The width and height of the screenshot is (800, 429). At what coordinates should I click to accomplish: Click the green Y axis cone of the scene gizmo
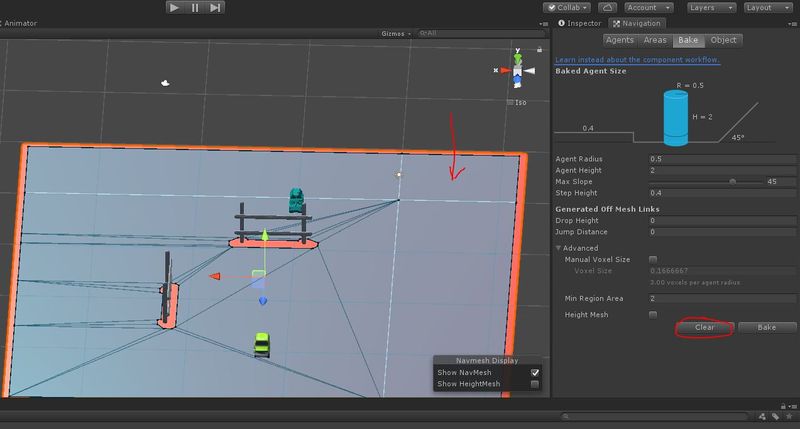(517, 58)
